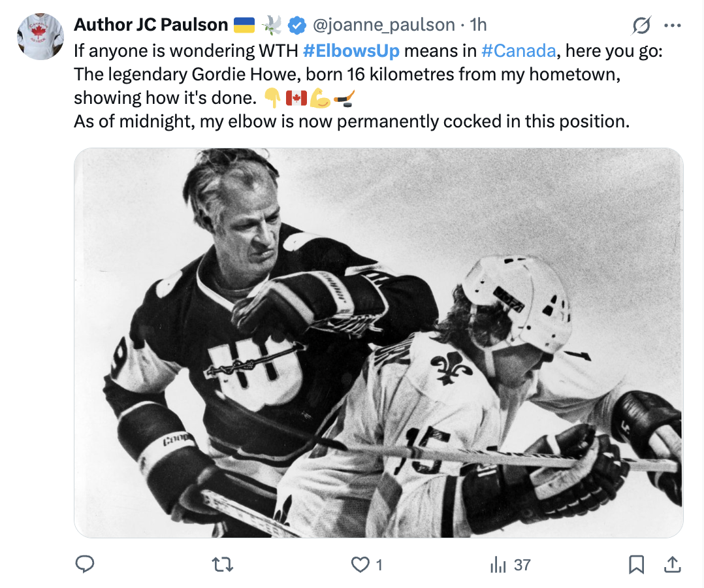The image size is (704, 588).
Task: Open the @joanne_paulson handle
Action: [x=384, y=25]
